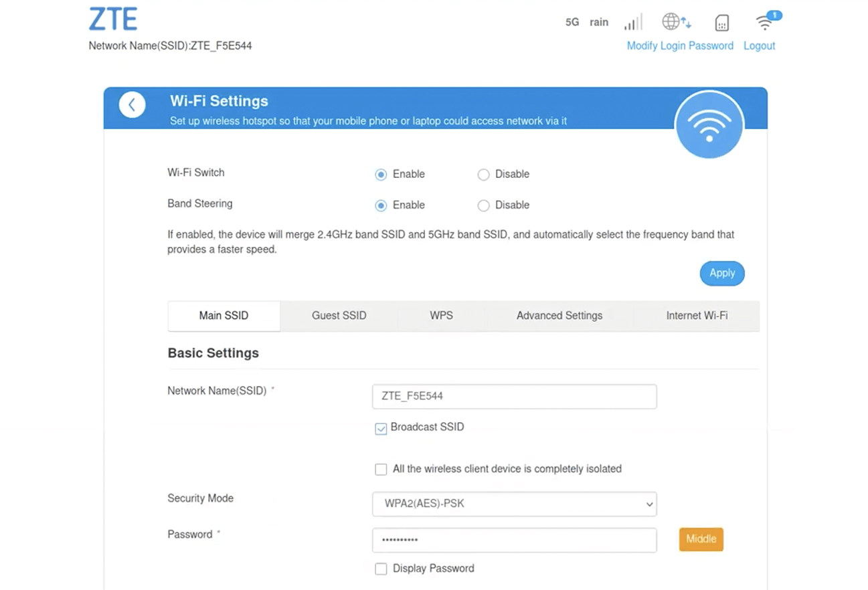
Task: Click the ZTE logo
Action: pos(113,19)
